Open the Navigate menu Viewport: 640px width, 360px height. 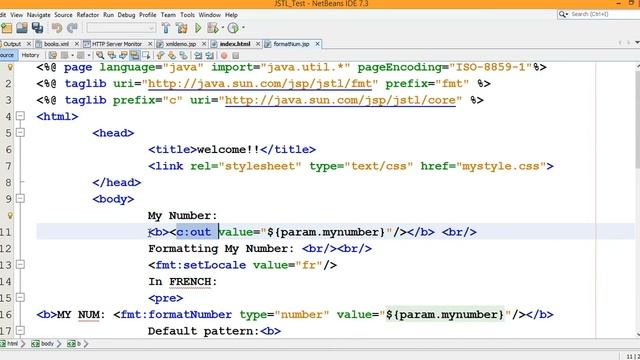39,15
